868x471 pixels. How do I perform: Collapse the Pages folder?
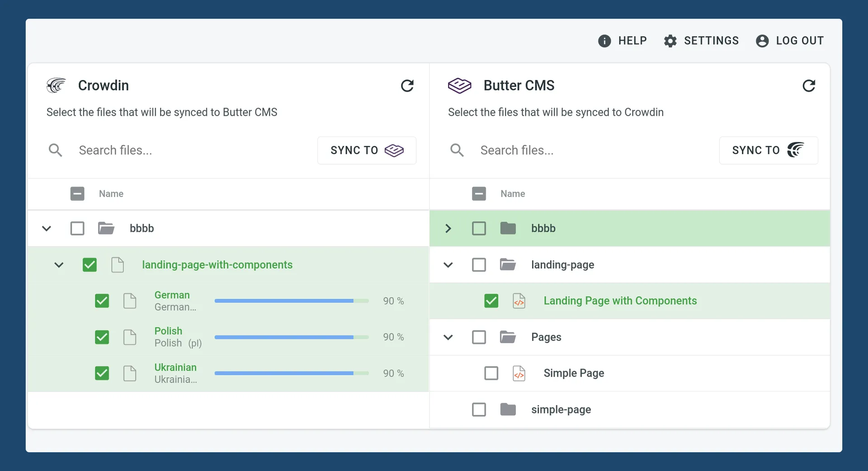[448, 337]
